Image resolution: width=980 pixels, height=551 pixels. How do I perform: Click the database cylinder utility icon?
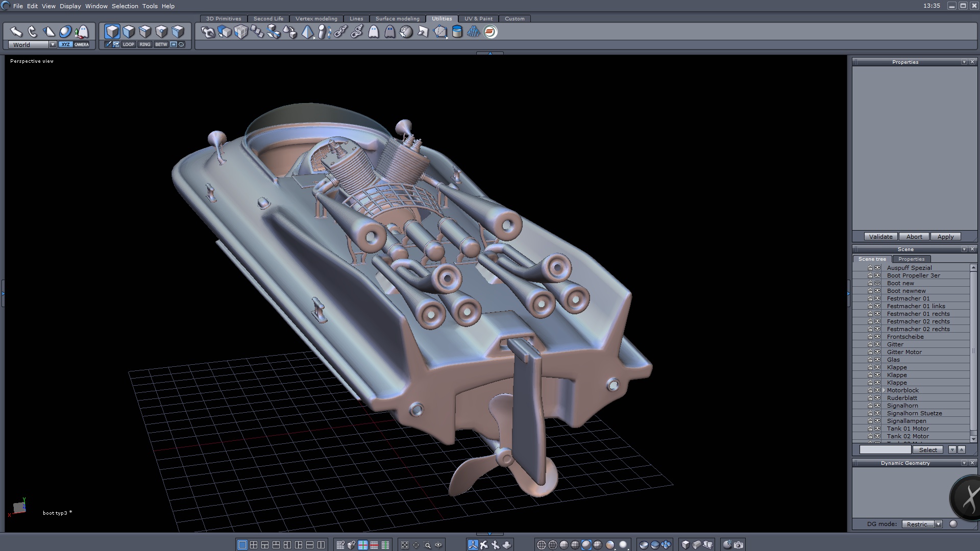tap(457, 32)
